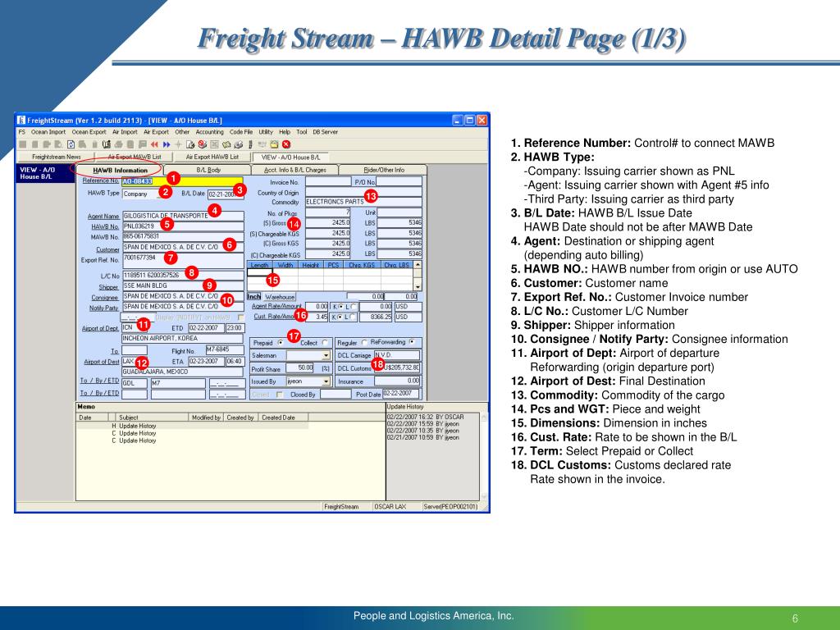Select Collect radio button
Screen dimensions: 840x630
point(325,343)
